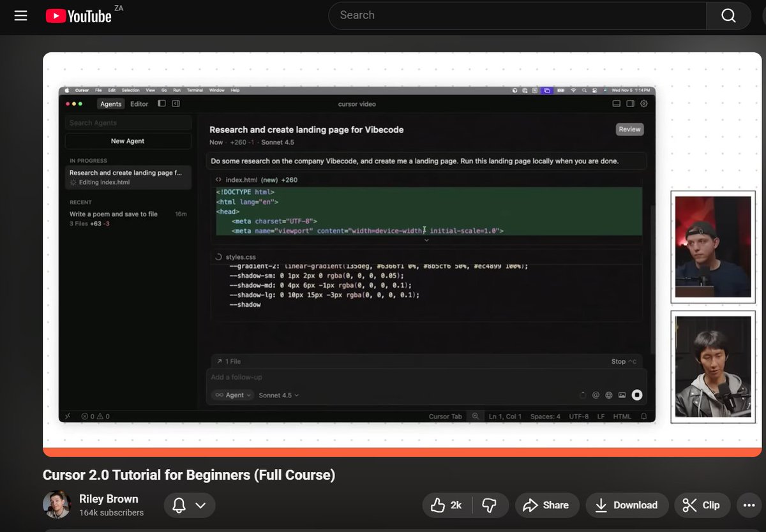Screen dimensions: 766x532
Task: Open the Selection menu in macOS menu bar
Action: tap(130, 91)
